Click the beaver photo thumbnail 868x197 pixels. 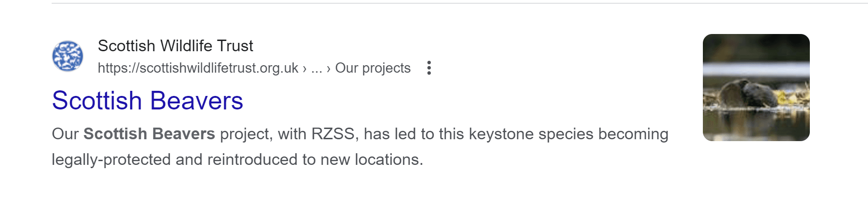pos(756,88)
